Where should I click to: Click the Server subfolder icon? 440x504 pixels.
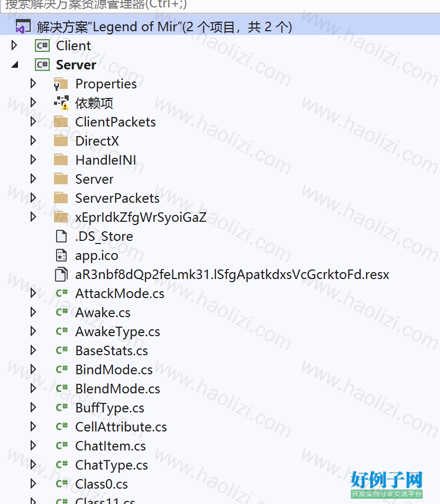point(61,179)
